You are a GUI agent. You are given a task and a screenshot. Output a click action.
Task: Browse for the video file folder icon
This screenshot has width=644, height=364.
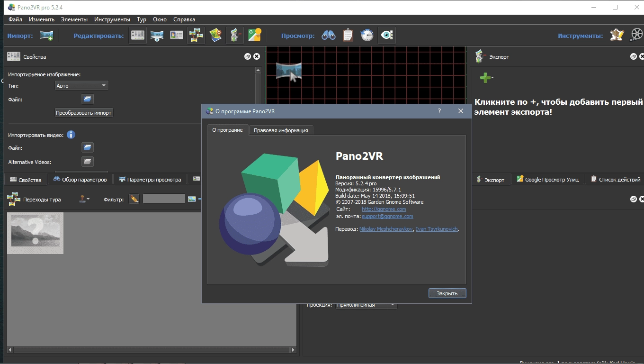coord(87,147)
